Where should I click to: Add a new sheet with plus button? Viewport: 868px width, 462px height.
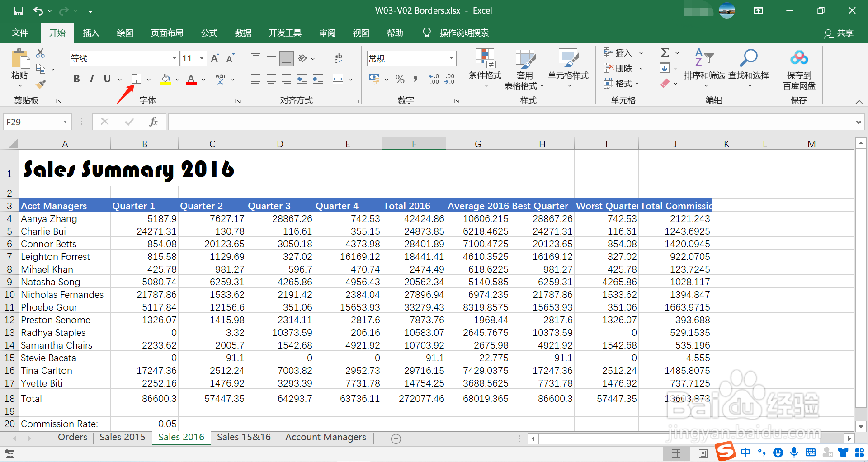(x=396, y=438)
